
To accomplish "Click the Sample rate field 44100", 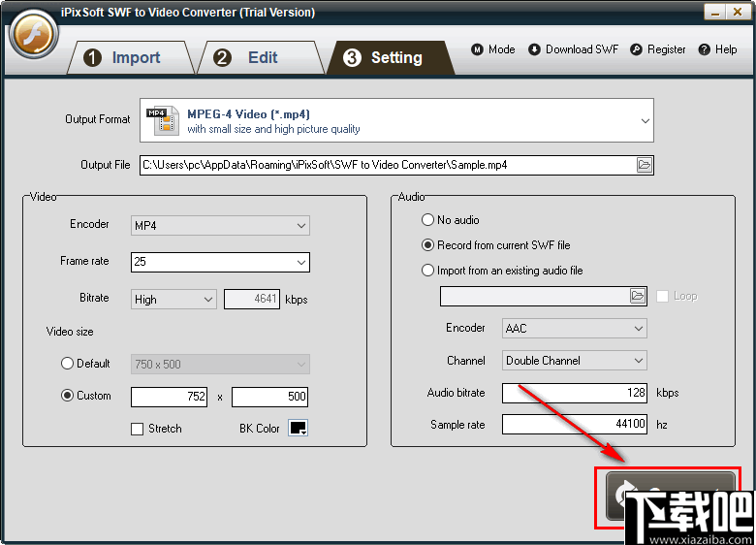I will [x=574, y=424].
